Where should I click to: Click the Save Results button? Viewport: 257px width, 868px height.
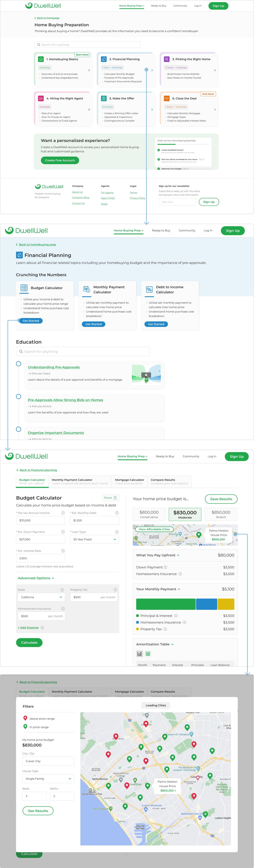point(221,499)
